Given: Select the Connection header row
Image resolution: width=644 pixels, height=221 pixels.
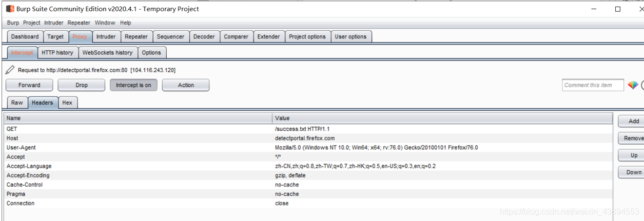Looking at the screenshot, I should [x=308, y=203].
